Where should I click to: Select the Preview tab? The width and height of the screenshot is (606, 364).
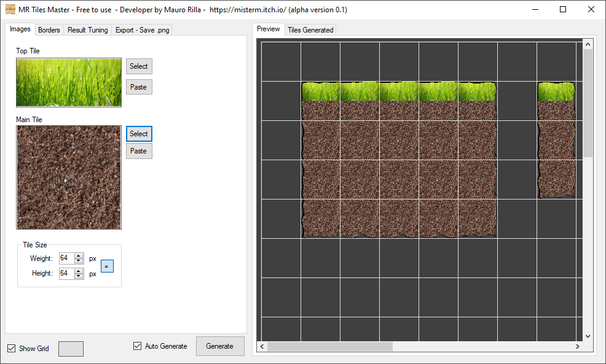[x=269, y=28]
